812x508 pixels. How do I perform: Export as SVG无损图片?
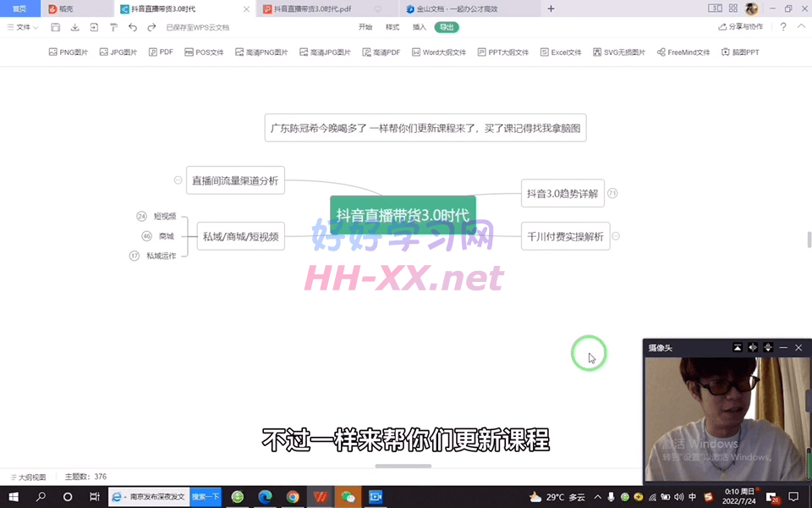(619, 52)
